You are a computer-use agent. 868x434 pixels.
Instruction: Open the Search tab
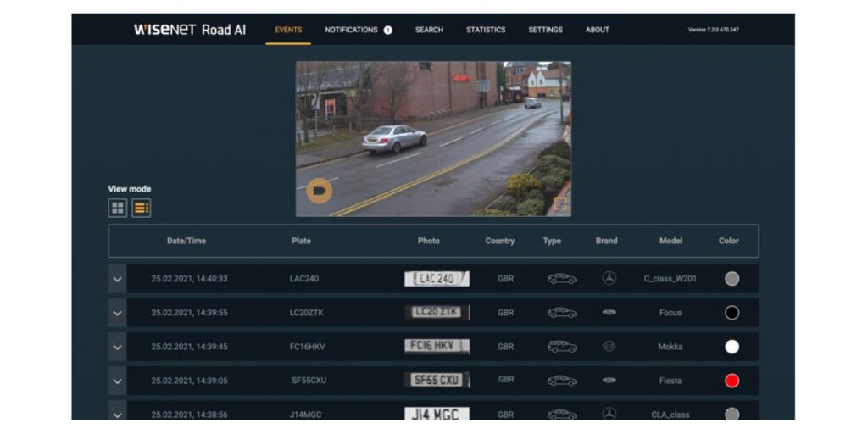(x=429, y=30)
